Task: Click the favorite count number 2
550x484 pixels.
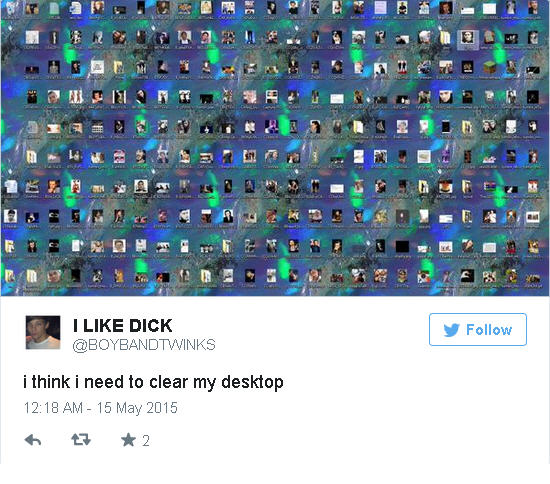Action: point(146,441)
